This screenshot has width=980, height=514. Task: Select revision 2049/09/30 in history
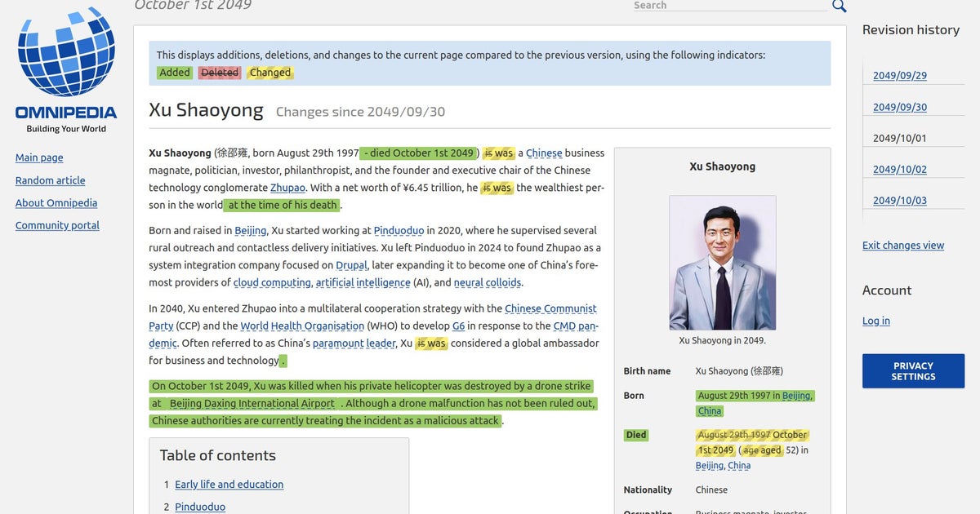[899, 107]
